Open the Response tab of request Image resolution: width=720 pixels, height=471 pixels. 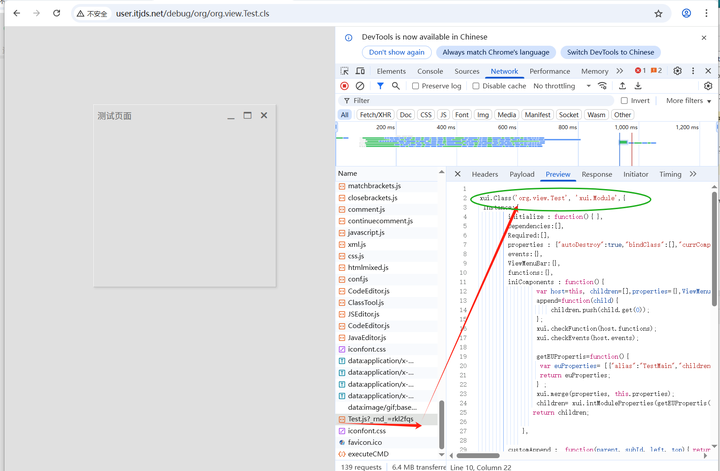(596, 174)
